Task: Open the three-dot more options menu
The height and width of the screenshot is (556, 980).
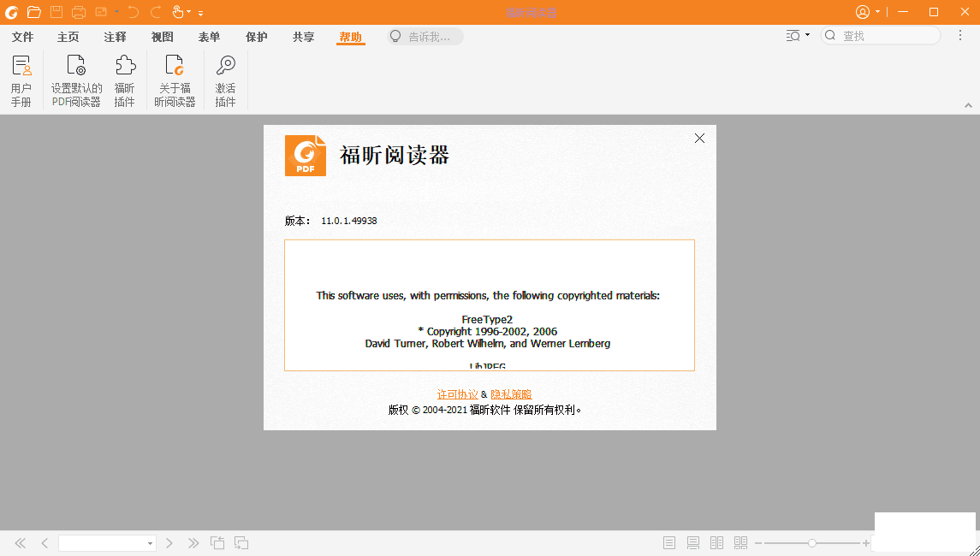Action: [960, 36]
